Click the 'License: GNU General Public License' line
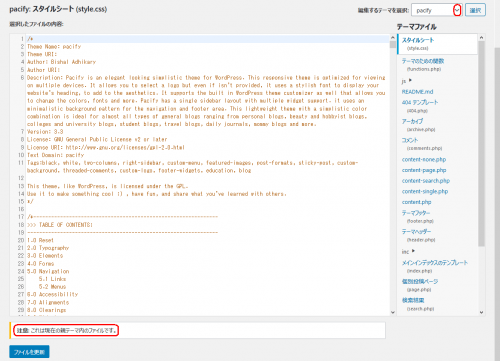Image resolution: width=500 pixels, height=361 pixels. [x=97, y=139]
